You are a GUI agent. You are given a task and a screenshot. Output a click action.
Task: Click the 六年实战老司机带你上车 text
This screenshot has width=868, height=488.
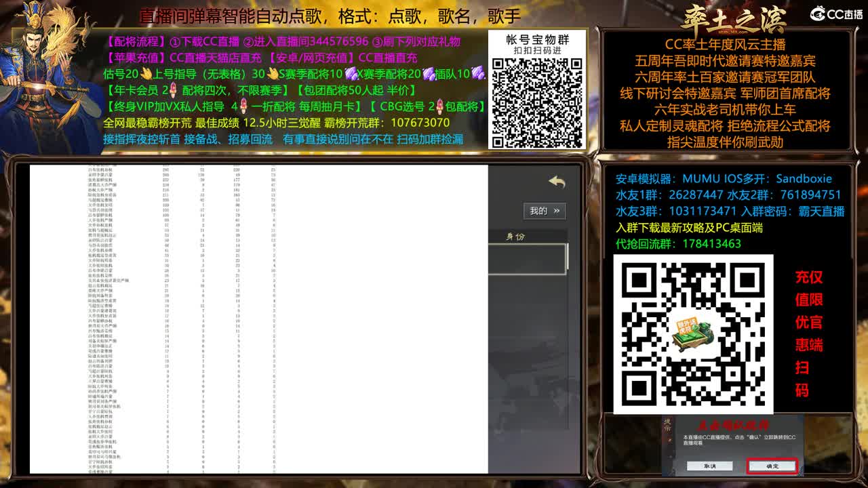[x=725, y=110]
